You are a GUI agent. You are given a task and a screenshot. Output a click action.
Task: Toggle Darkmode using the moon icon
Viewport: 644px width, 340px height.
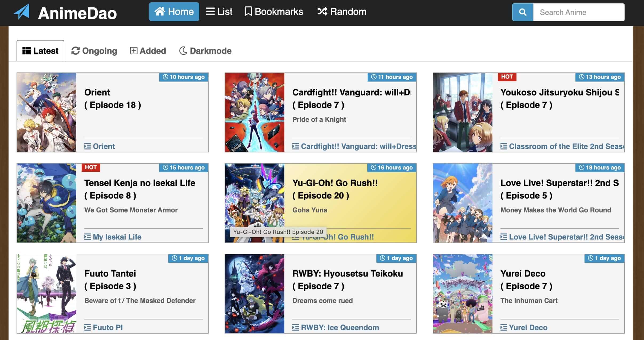pyautogui.click(x=183, y=50)
